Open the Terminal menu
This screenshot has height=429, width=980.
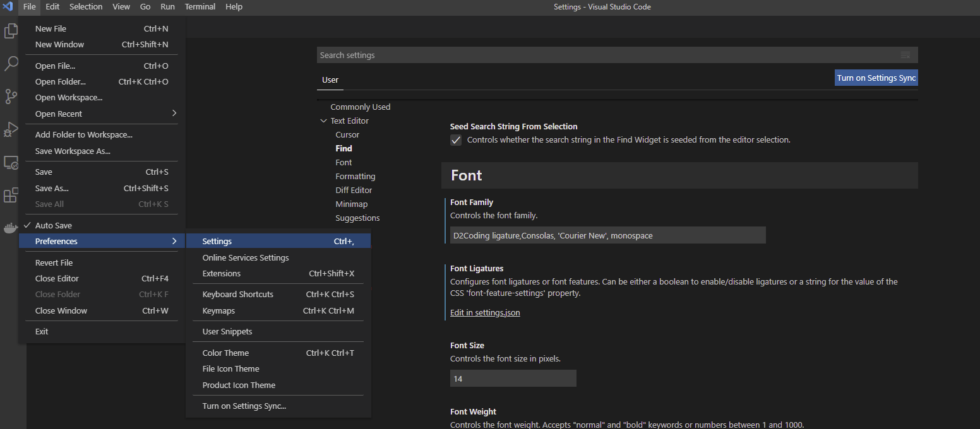pyautogui.click(x=200, y=7)
